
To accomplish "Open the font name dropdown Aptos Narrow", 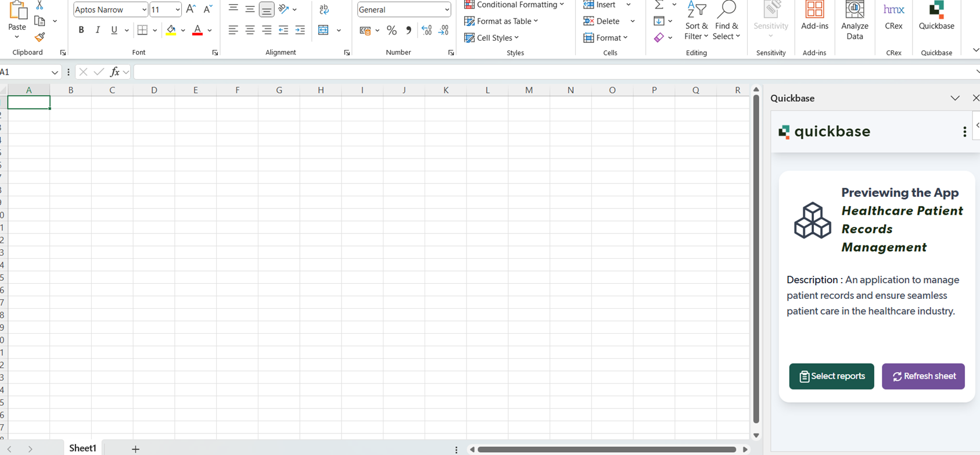I will click(144, 10).
